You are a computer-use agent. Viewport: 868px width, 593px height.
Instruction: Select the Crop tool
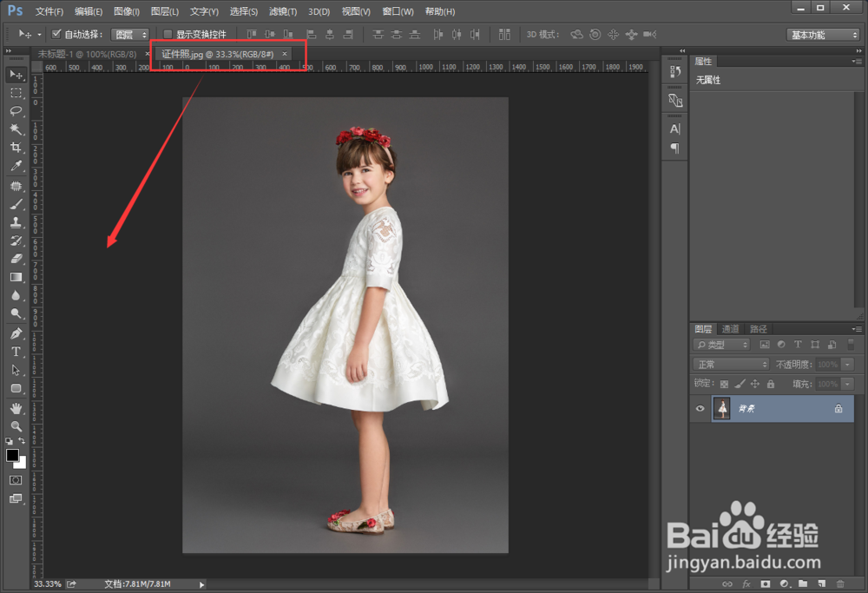pyautogui.click(x=16, y=148)
